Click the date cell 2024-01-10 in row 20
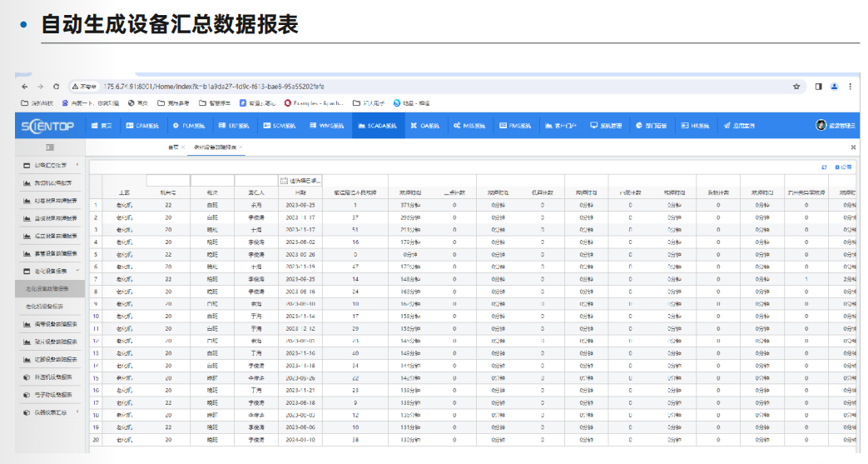 [x=300, y=440]
